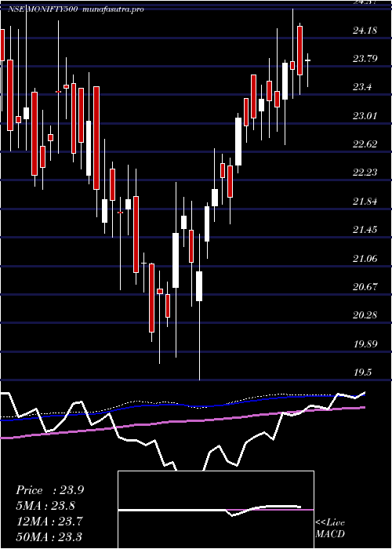Select the 24.18 price axis label

click(x=365, y=31)
